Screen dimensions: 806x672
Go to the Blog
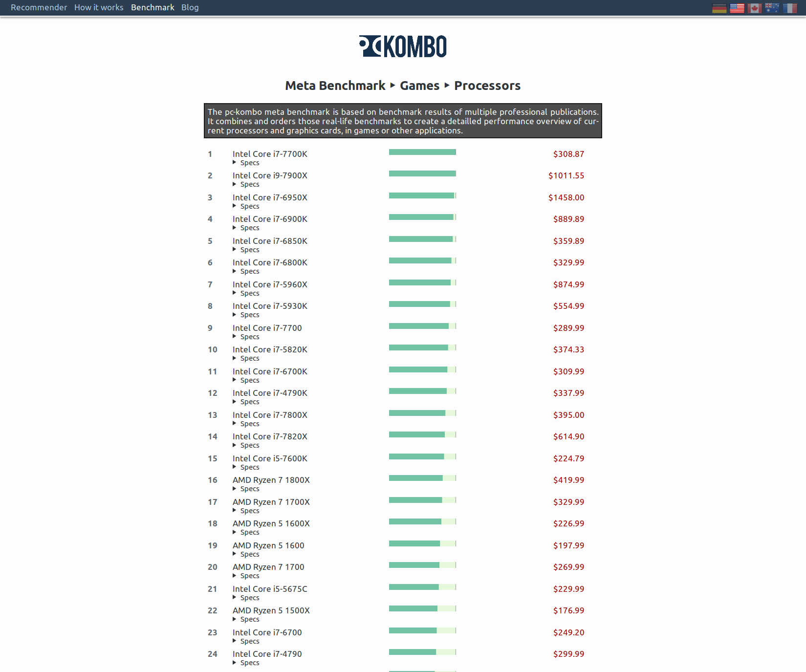[x=190, y=7]
